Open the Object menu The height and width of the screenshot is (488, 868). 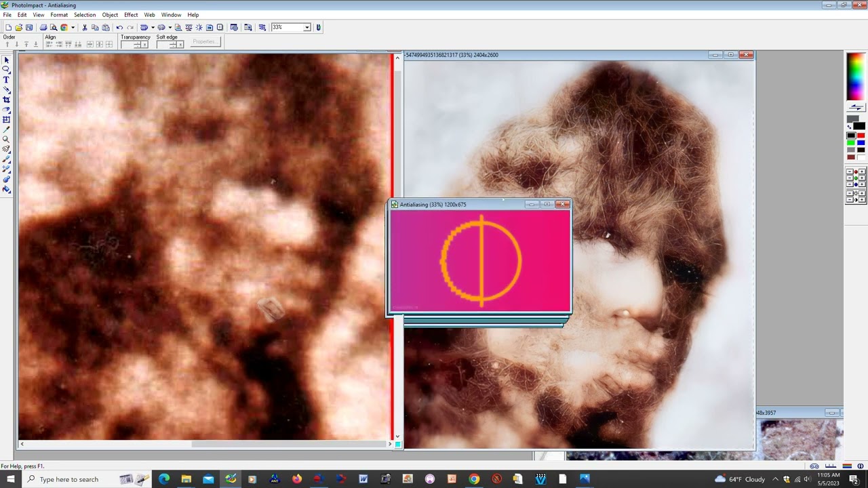tap(110, 14)
